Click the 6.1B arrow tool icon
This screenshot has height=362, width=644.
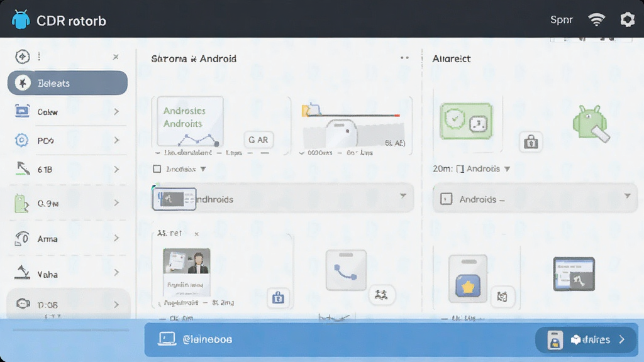click(23, 168)
